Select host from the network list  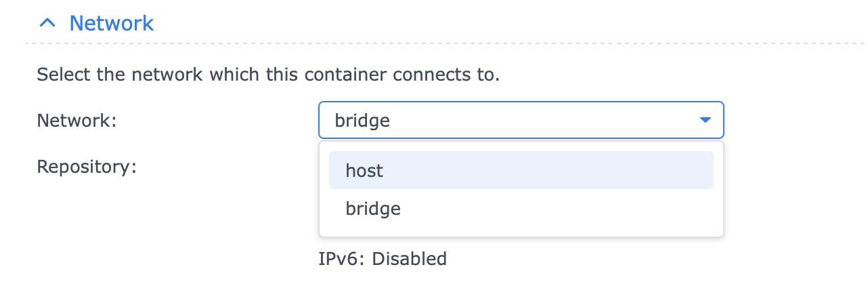tap(364, 170)
